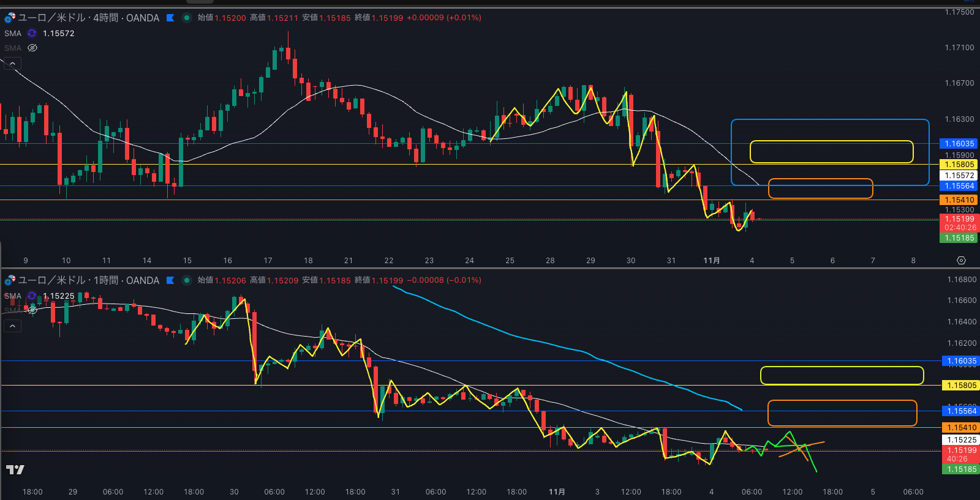Click the 1時間 OANDA chart title
The width and height of the screenshot is (980, 500).
coord(89,280)
